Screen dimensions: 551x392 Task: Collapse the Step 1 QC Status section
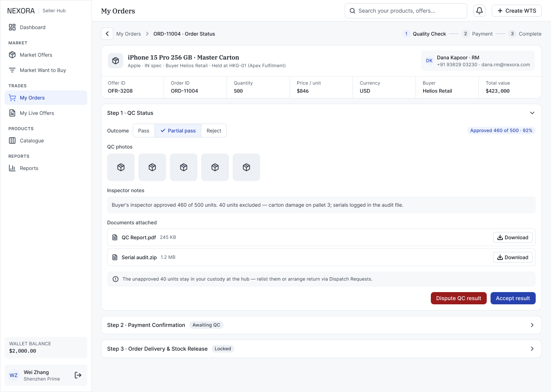(532, 113)
